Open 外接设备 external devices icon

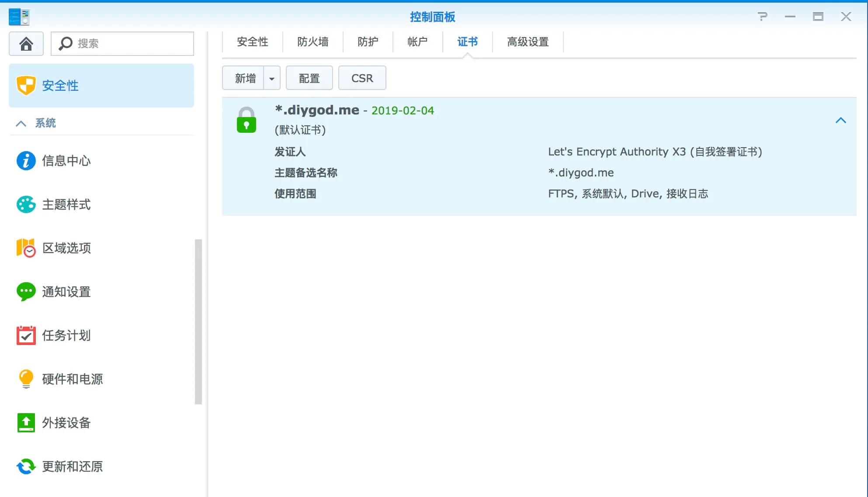coord(26,423)
